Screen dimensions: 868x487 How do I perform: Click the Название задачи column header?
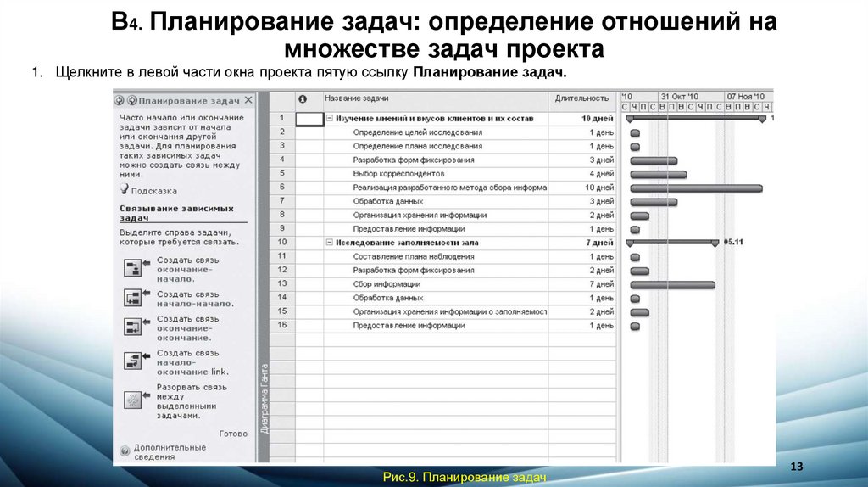tap(357, 98)
